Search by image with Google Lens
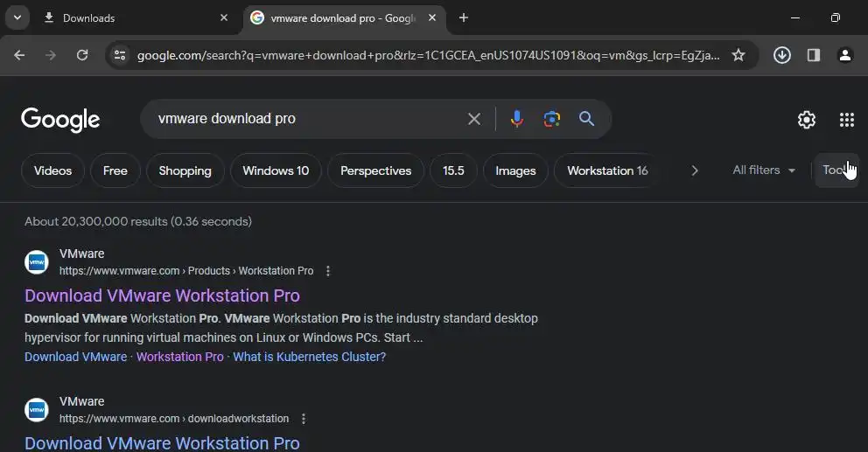 [551, 119]
